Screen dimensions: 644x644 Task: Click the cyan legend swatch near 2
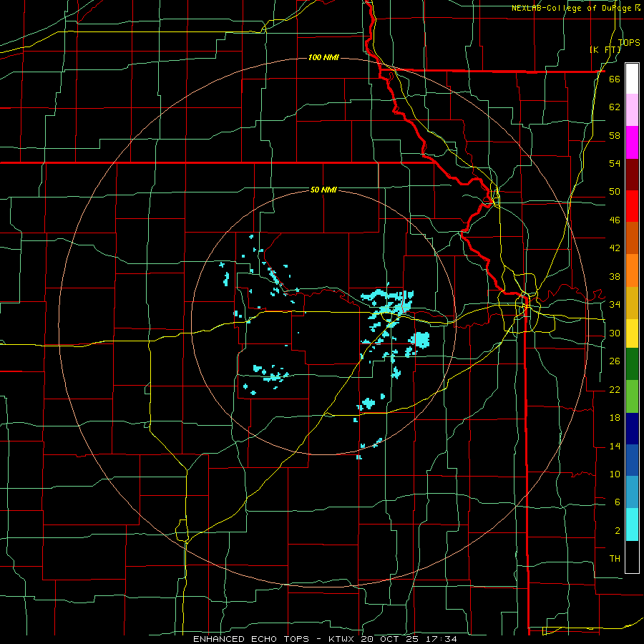(632, 525)
